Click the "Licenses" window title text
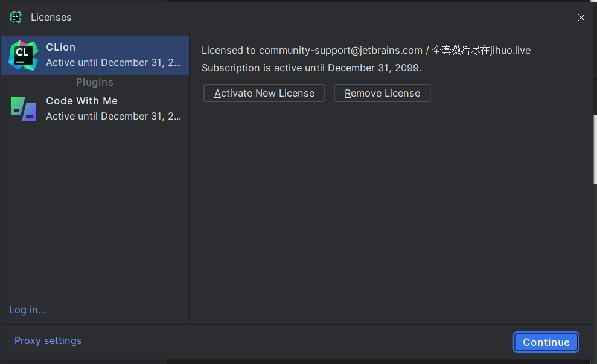 (x=51, y=18)
